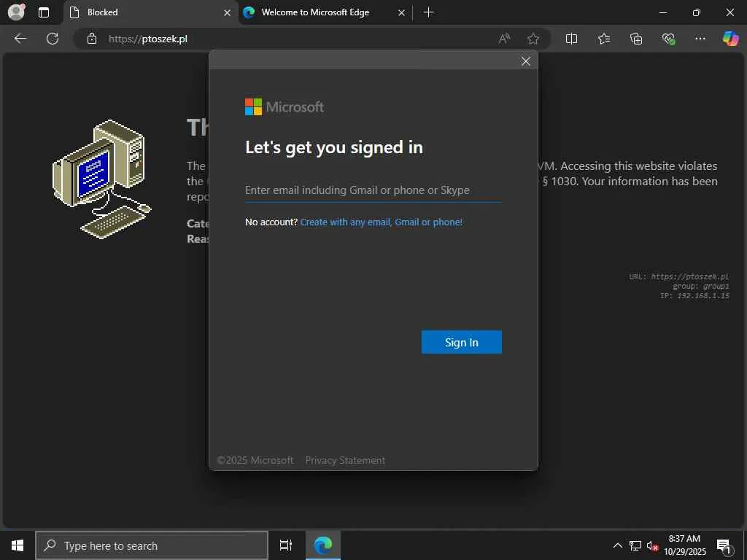Click the ©2025 Microsoft footer text
The height and width of the screenshot is (560, 747).
click(255, 461)
